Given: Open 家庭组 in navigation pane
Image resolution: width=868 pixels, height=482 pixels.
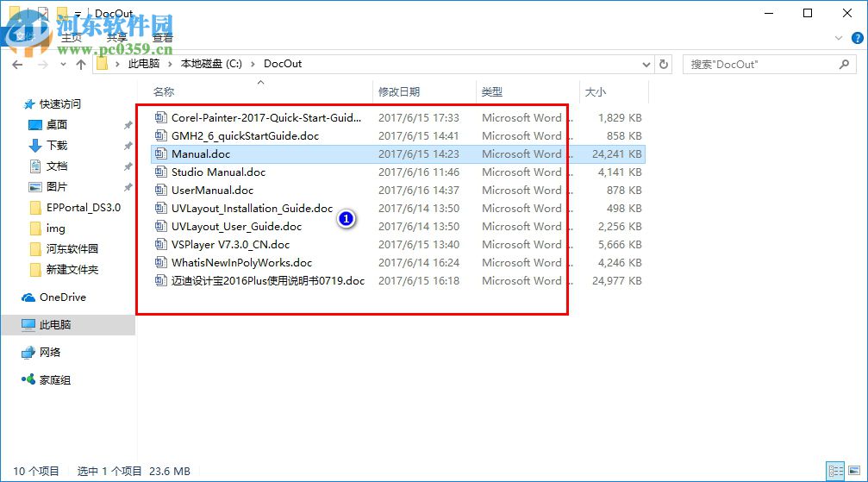Looking at the screenshot, I should [x=55, y=380].
